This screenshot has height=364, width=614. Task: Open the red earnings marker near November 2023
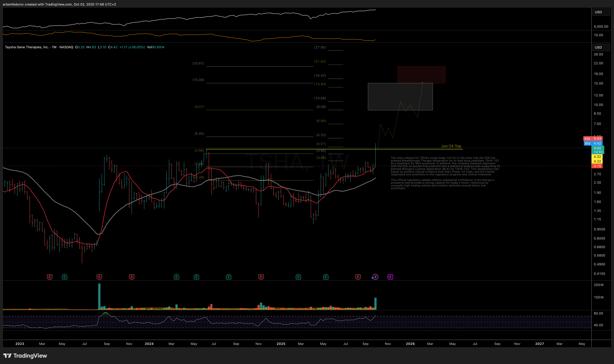(132, 277)
